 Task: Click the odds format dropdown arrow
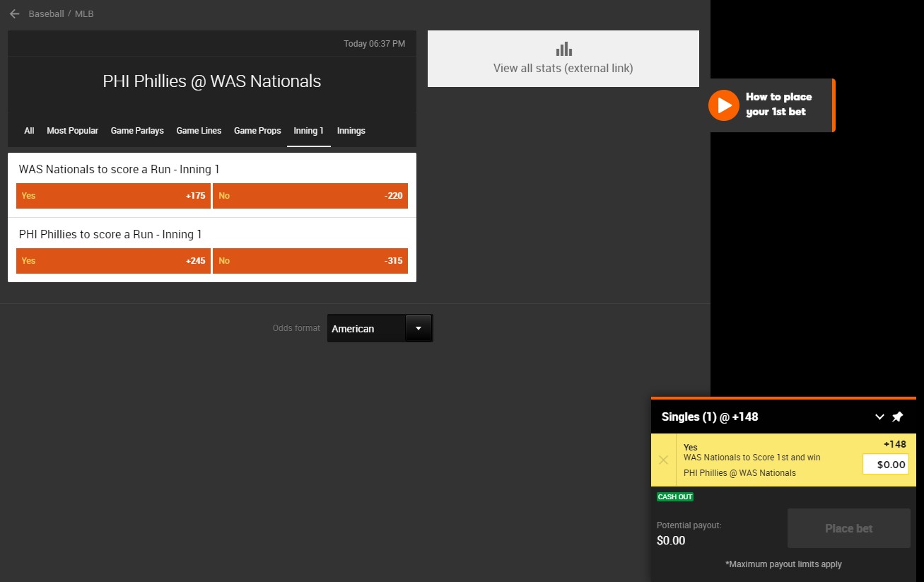(419, 329)
